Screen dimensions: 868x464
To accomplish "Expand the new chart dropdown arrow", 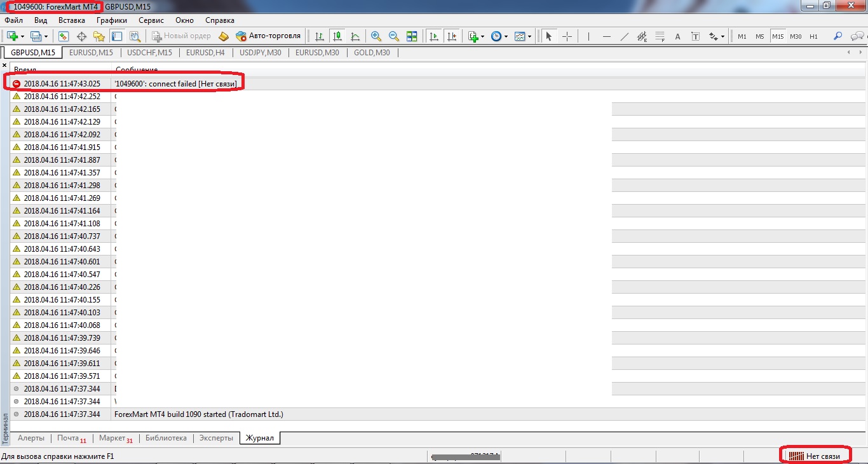I will point(23,36).
